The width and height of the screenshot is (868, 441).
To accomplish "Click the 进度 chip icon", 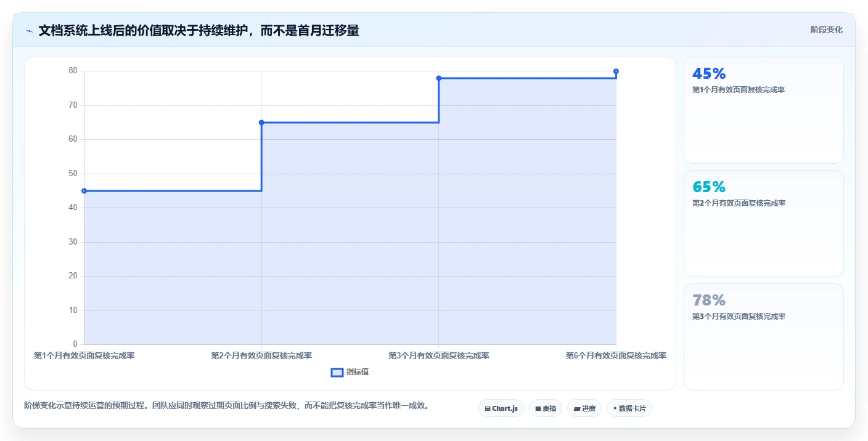I will [576, 409].
